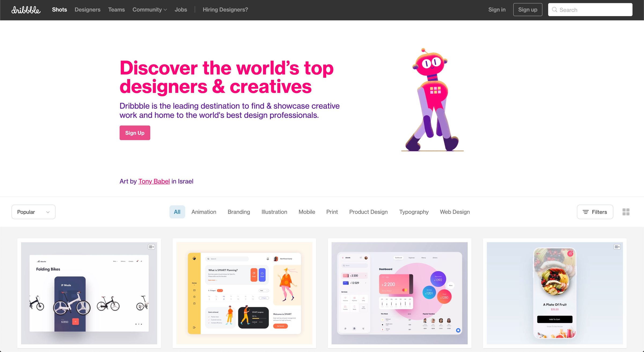Click the Dribbble logo icon

coord(26,9)
